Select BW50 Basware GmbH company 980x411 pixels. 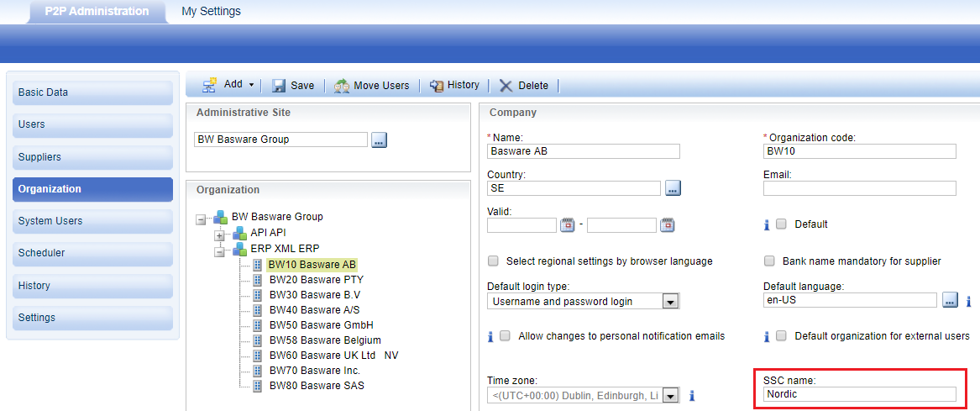pyautogui.click(x=322, y=325)
